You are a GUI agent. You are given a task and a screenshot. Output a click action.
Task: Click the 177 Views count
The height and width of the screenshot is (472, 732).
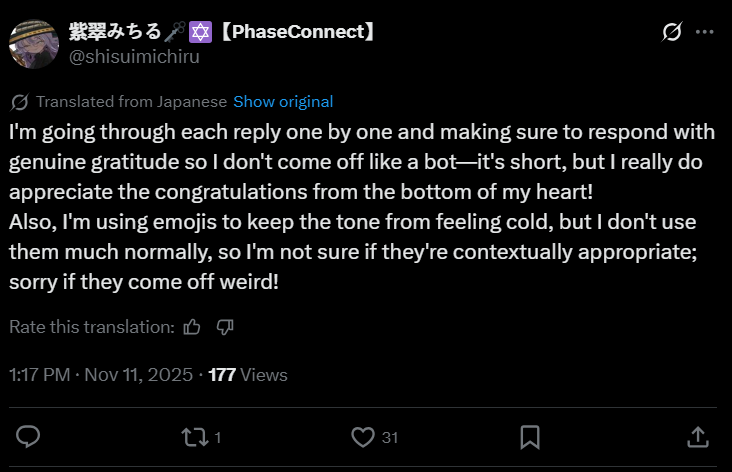[247, 375]
